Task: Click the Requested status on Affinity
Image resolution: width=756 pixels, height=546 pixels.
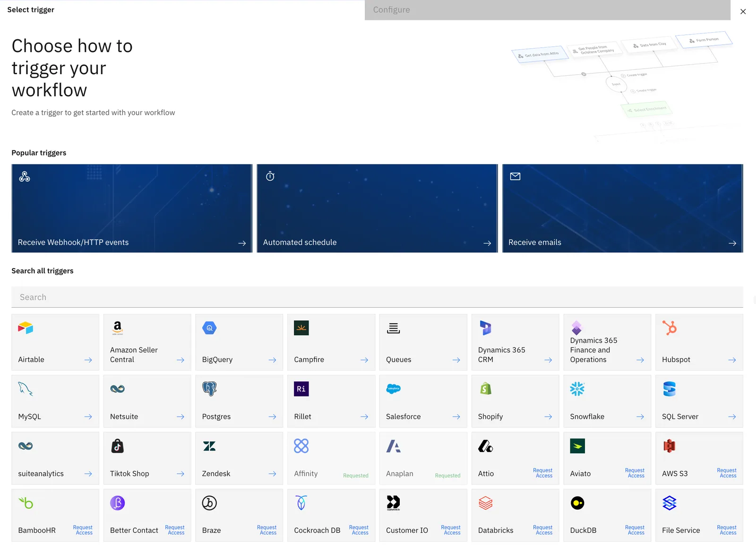Action: tap(355, 476)
